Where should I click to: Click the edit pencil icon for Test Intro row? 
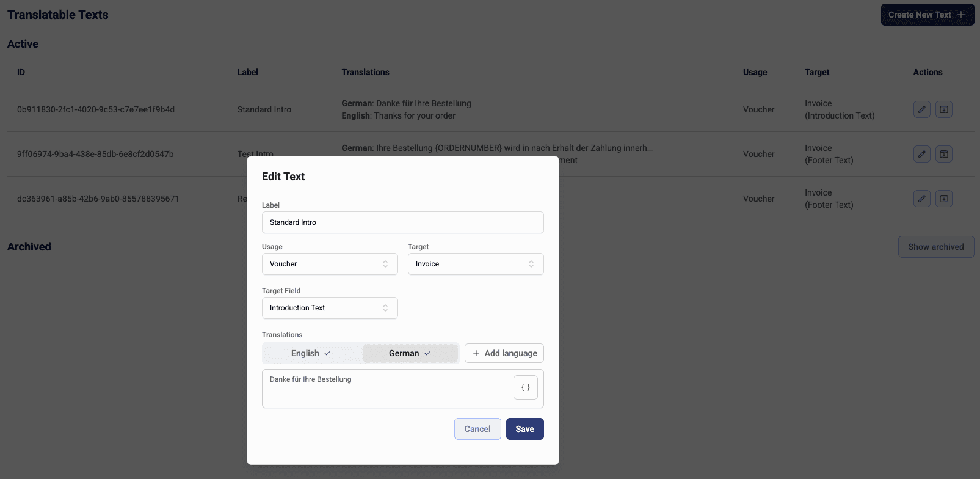[x=922, y=154]
